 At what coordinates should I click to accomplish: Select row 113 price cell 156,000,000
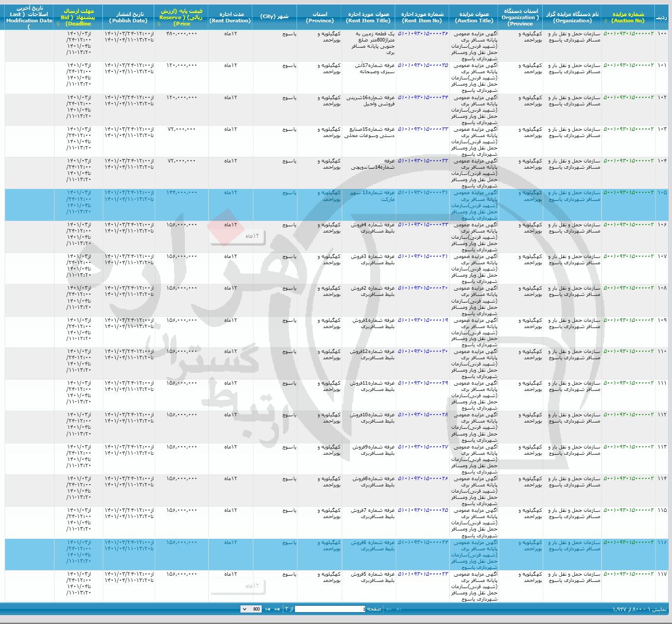pyautogui.click(x=182, y=447)
